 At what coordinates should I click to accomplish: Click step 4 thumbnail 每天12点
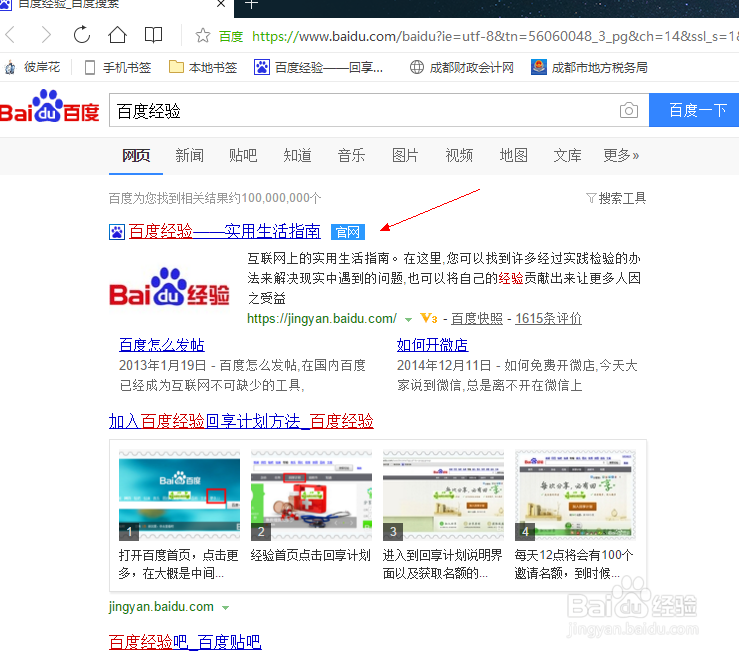[575, 496]
